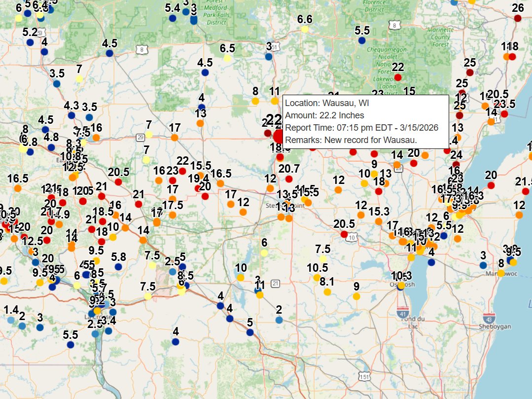Click the Marinette County Forest label
The image size is (532, 399).
click(x=440, y=37)
